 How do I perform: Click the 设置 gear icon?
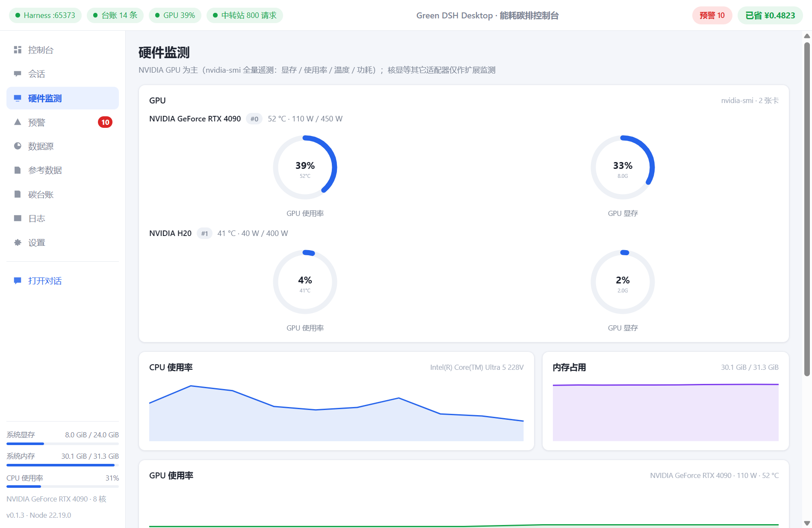pos(18,242)
